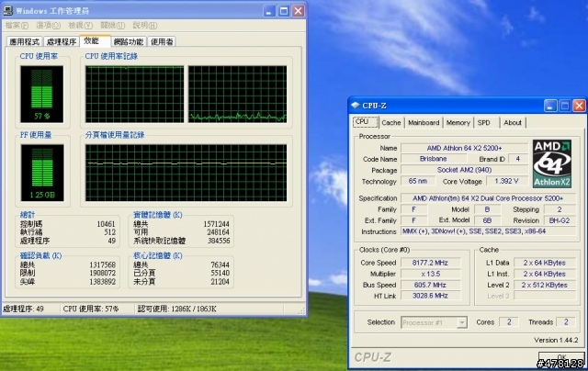The width and height of the screenshot is (588, 371).
Task: Open the 檢視(V) menu in Task Manager
Action: [x=80, y=26]
